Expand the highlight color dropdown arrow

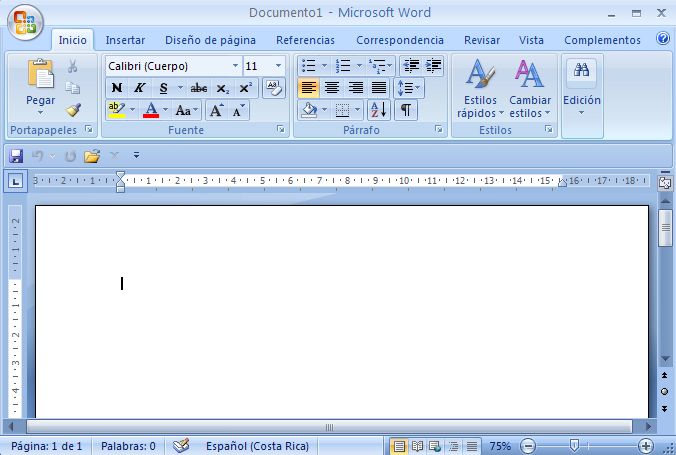pos(132,110)
